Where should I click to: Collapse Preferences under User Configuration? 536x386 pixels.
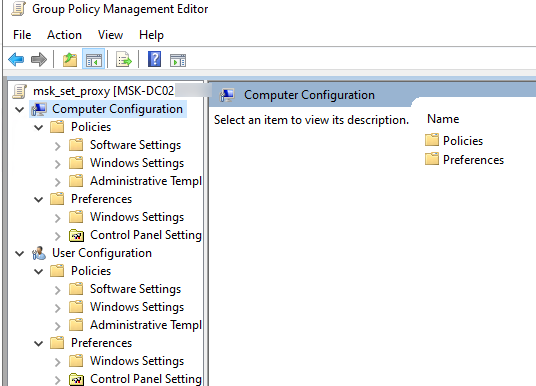coord(39,344)
